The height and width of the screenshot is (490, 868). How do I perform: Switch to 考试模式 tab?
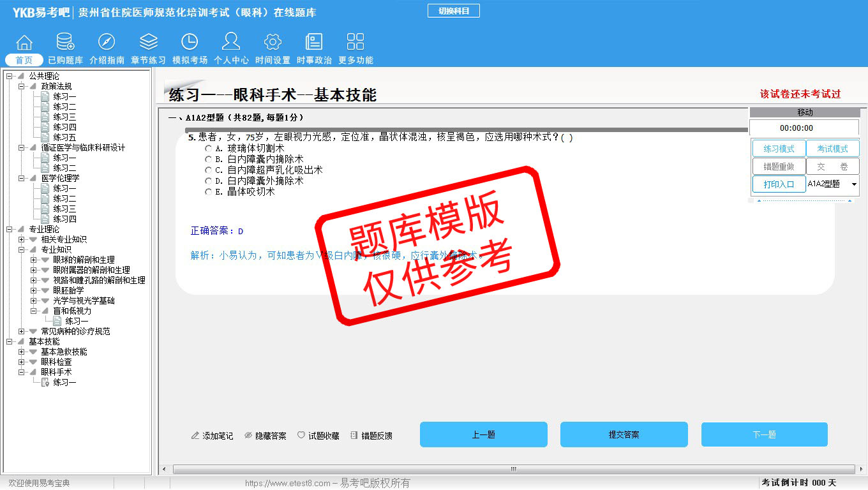[x=832, y=149]
